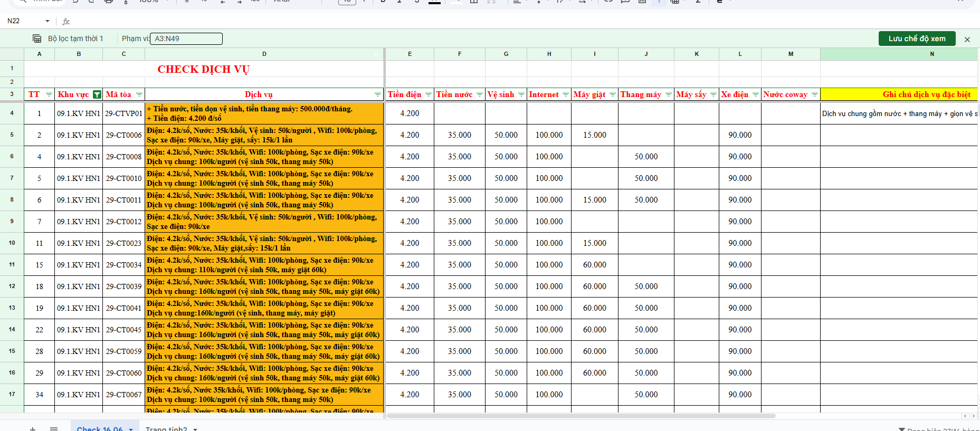The image size is (980, 431).
Task: Click the Phạm vi range field A3:N49
Action: (x=186, y=39)
